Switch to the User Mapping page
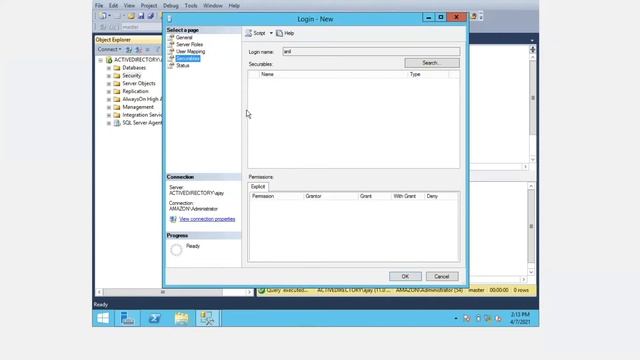640x360 pixels. click(191, 51)
